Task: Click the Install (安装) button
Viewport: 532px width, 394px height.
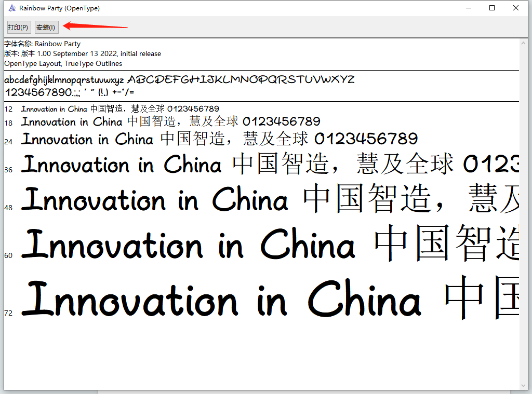Action: pyautogui.click(x=46, y=27)
